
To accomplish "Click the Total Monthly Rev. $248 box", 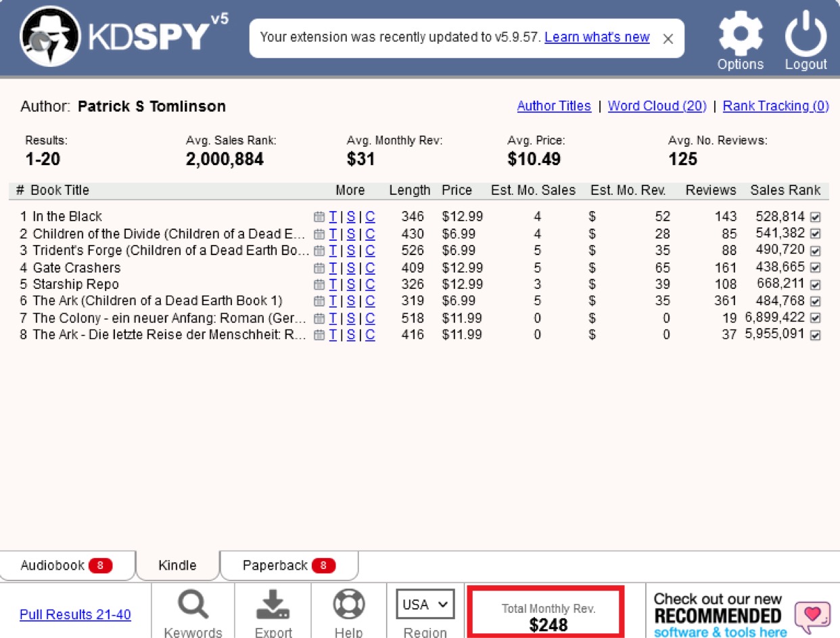I will coord(545,612).
